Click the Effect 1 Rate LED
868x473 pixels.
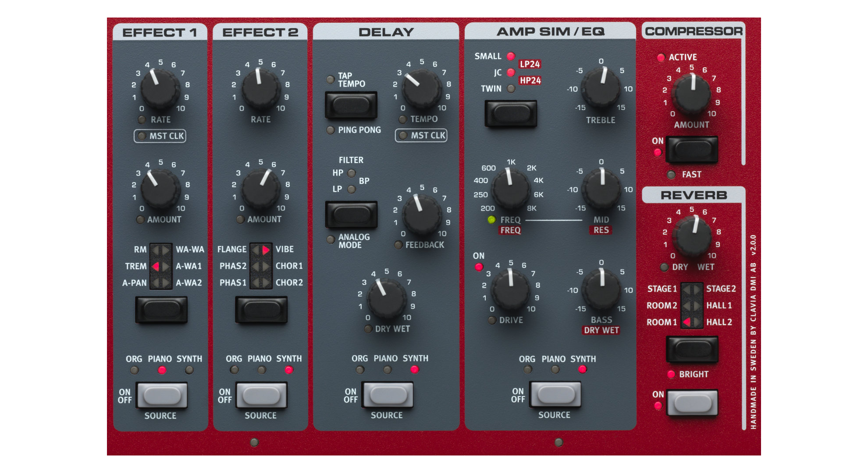pyautogui.click(x=141, y=120)
